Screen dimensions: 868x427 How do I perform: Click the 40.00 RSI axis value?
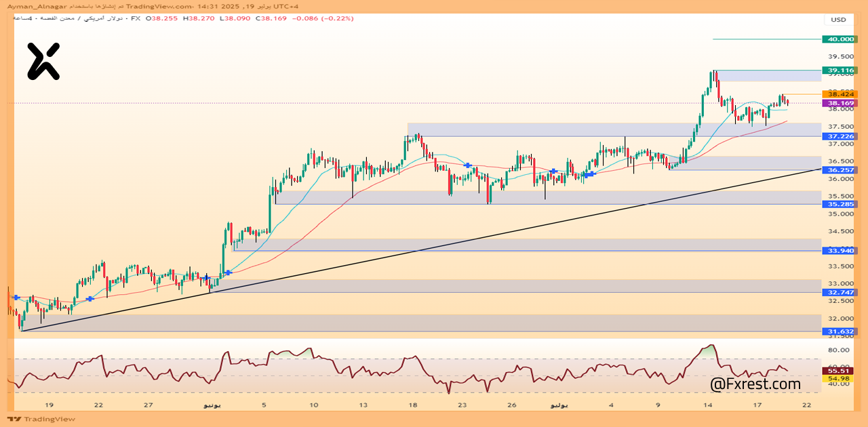click(x=840, y=384)
